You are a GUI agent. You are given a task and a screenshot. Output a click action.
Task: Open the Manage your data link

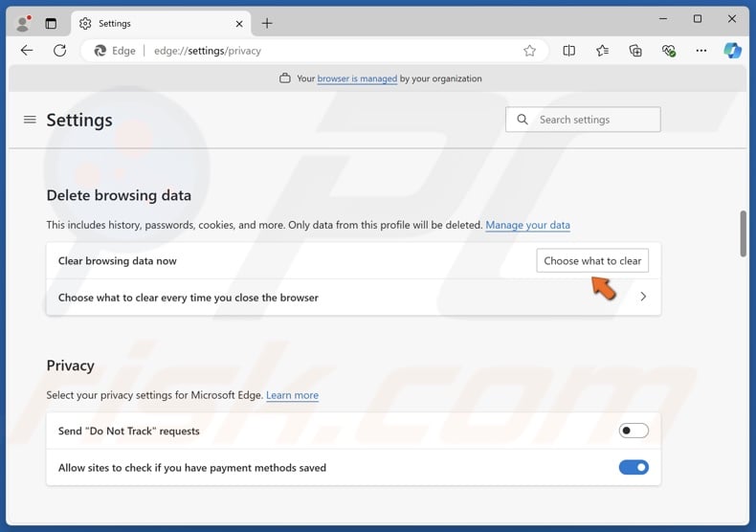tap(527, 225)
